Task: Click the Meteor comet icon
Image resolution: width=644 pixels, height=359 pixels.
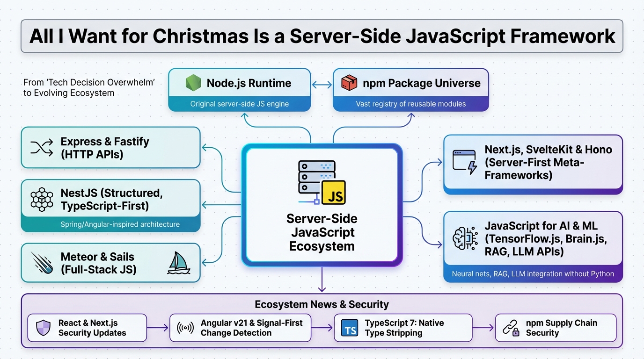Action: [42, 263]
